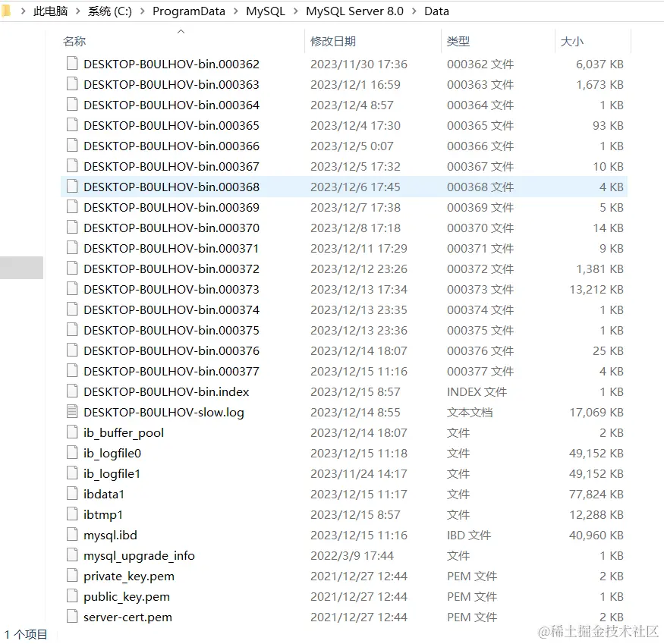664x644 pixels.
Task: Select the file name DESKTOP-B0ULHOV-bin.000368
Action: (172, 187)
